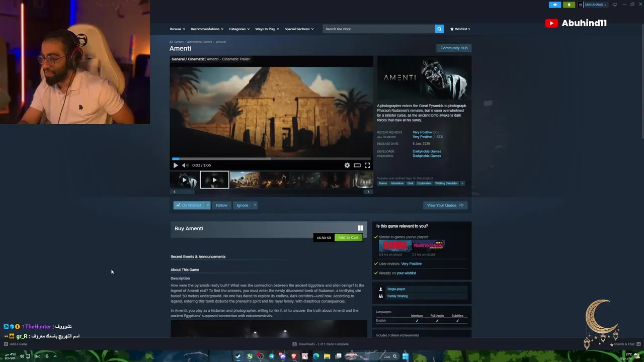Click the plus icon to add tags
The height and width of the screenshot is (362, 644).
tap(462, 183)
